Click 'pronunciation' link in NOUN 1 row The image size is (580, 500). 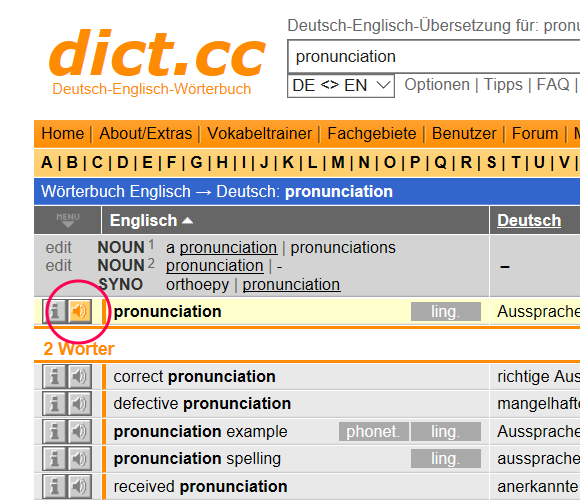(x=228, y=248)
